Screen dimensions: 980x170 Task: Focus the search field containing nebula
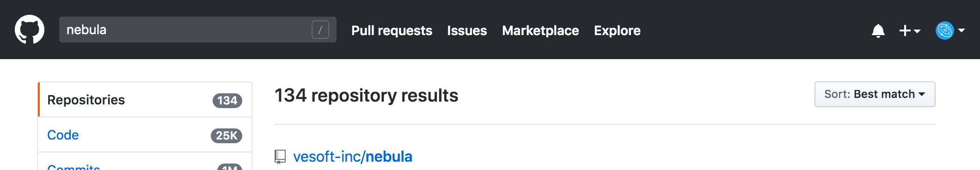click(x=198, y=30)
